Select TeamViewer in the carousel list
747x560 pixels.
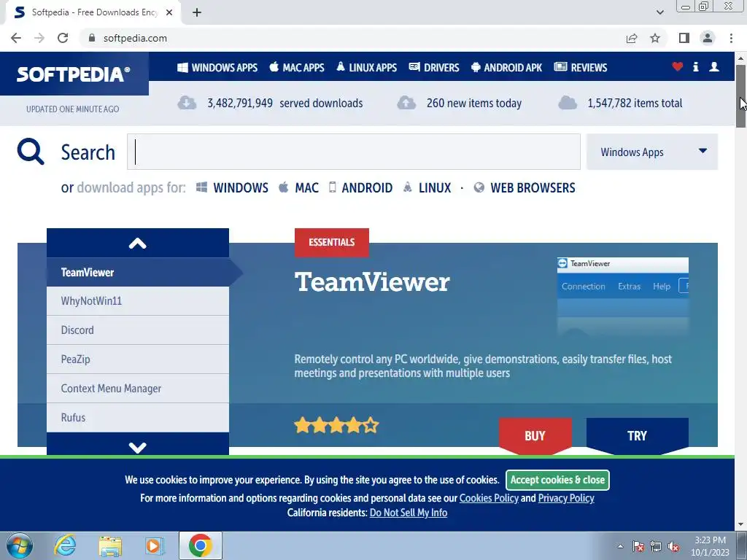point(138,273)
